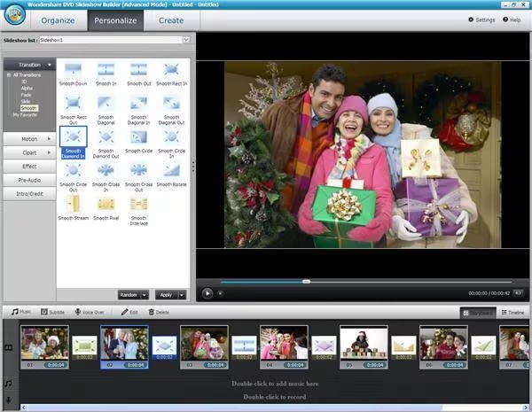
Task: Choose the Smooth Rotate transition
Action: tap(172, 170)
